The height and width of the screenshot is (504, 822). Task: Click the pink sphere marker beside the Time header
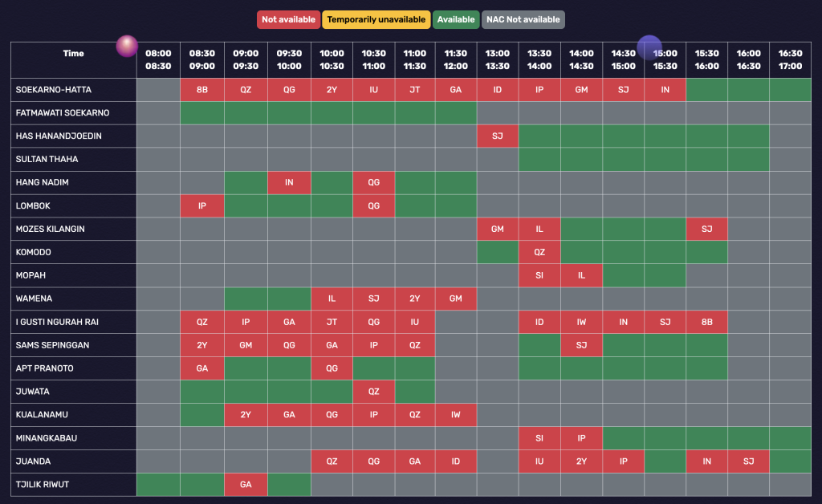point(127,47)
